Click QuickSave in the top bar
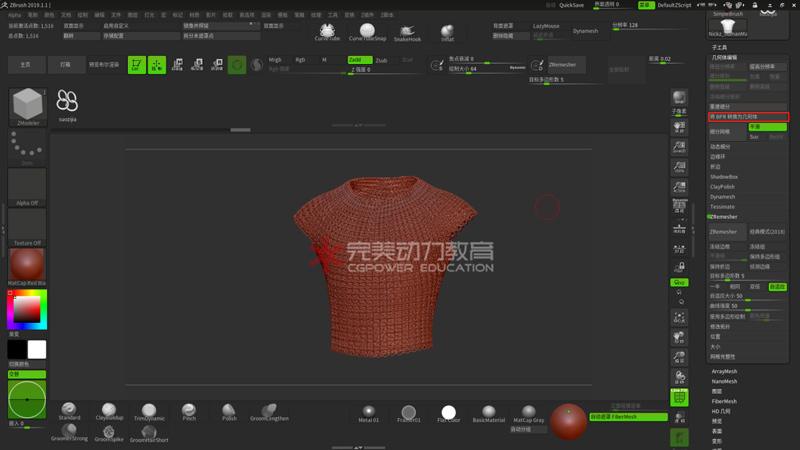 coord(571,5)
